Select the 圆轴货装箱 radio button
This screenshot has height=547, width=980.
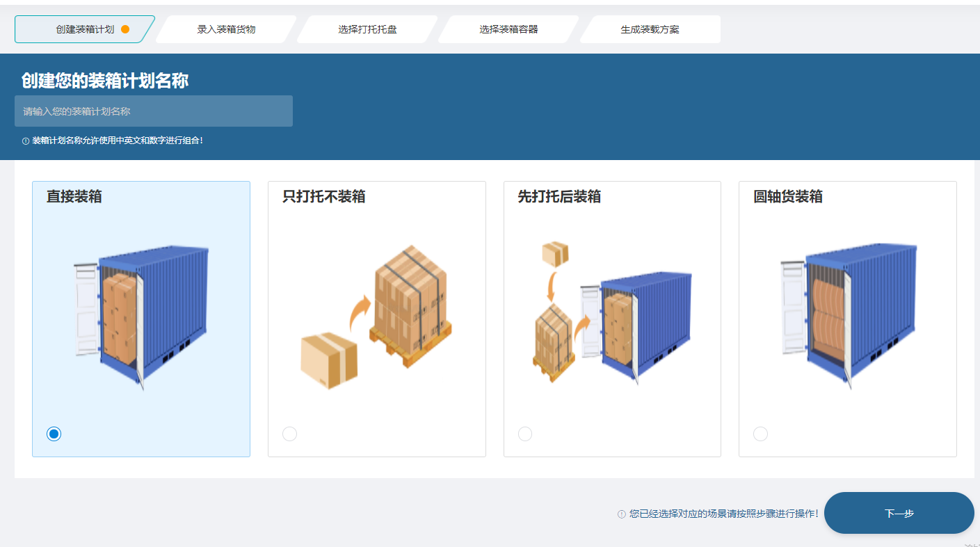point(760,434)
